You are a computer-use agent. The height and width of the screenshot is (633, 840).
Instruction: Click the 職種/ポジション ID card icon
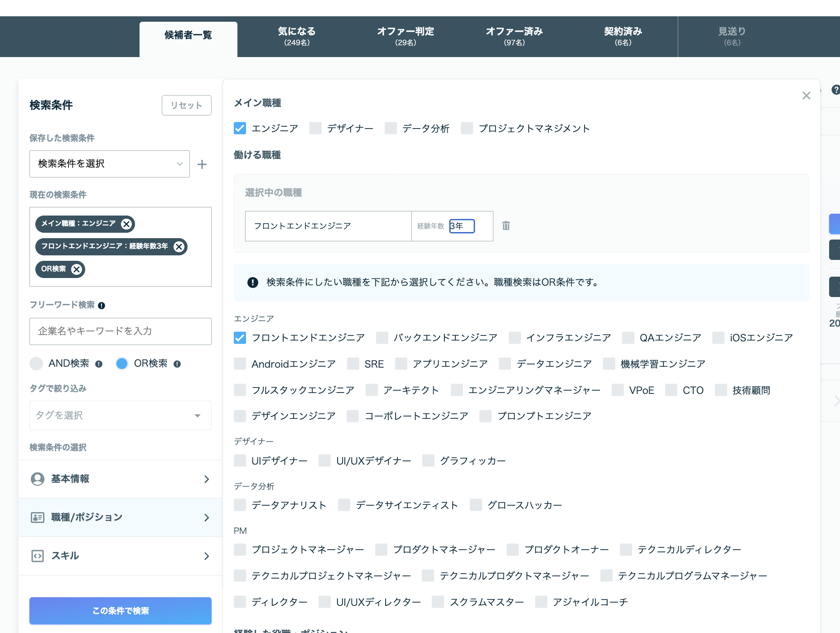(38, 518)
